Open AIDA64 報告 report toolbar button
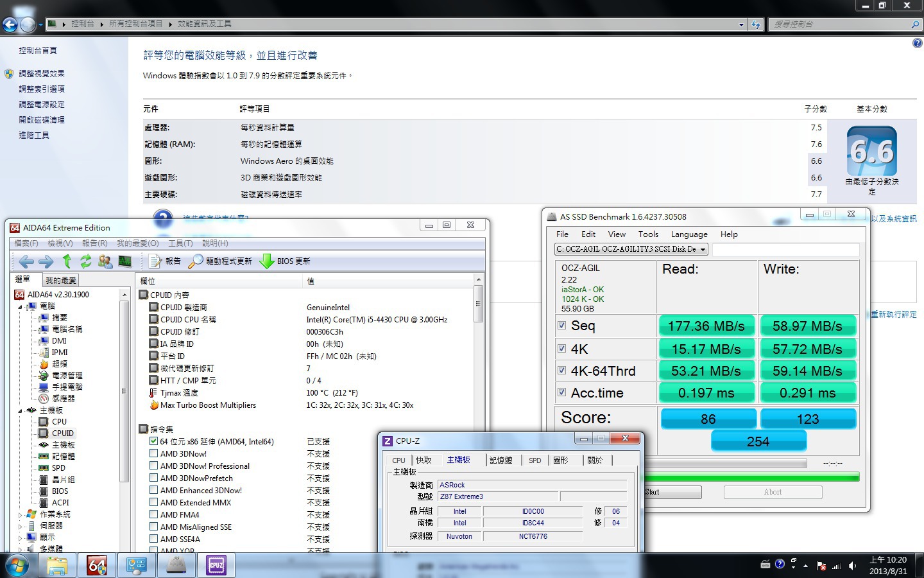Image resolution: width=924 pixels, height=578 pixels. [x=165, y=261]
